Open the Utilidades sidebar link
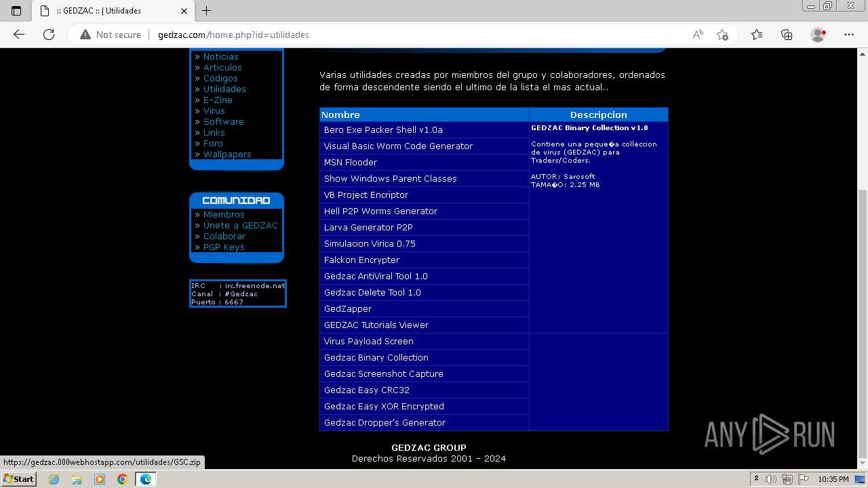Viewport: 868px width, 488px height. (x=224, y=89)
